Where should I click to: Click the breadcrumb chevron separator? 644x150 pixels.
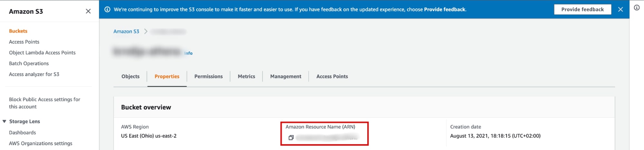click(x=146, y=31)
